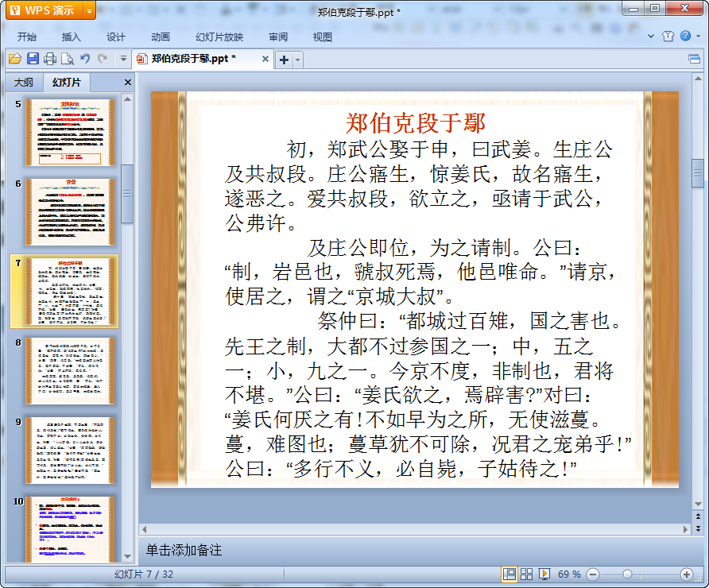Screen dimensions: 709x588
Task: Open the 插入 menu
Action: (x=71, y=37)
